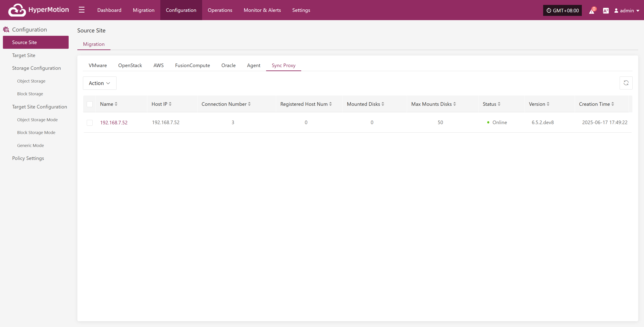Select the Migration sub-tab under Source Site
This screenshot has height=327, width=644.
click(94, 44)
